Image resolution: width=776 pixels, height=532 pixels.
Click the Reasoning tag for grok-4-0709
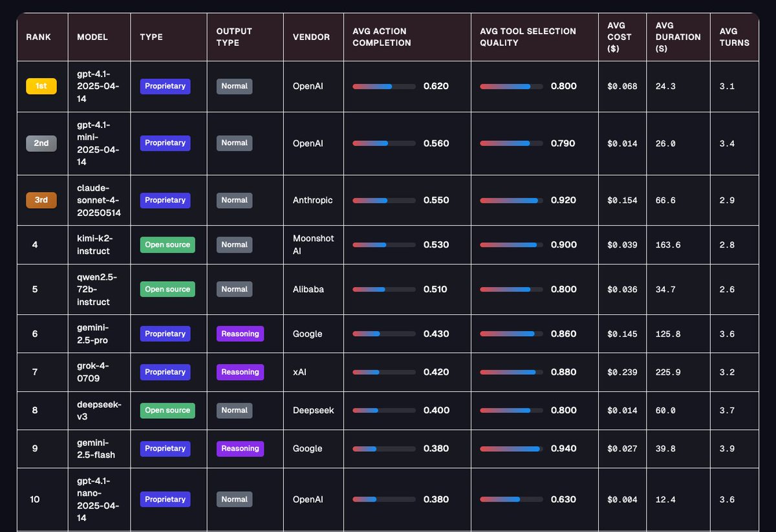240,372
